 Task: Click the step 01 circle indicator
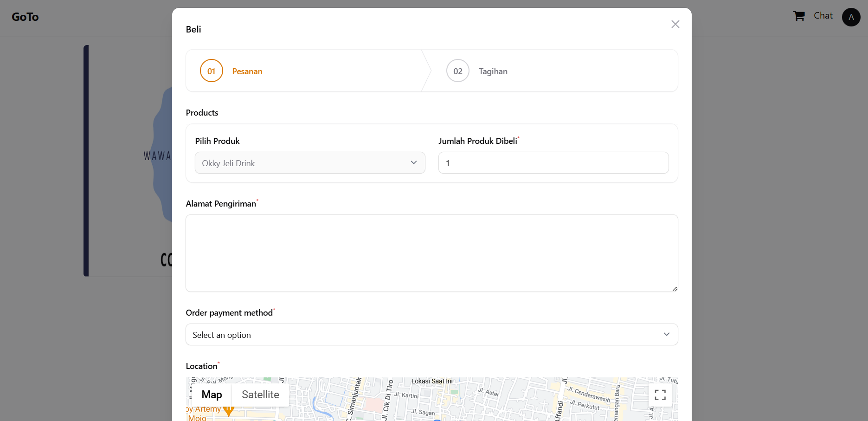212,71
